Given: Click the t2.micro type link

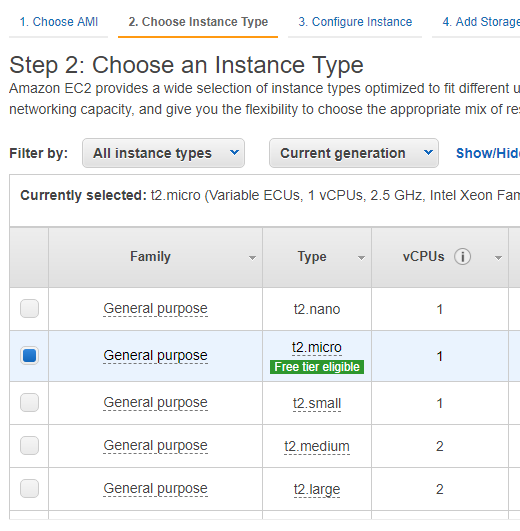Looking at the screenshot, I should (x=317, y=347).
